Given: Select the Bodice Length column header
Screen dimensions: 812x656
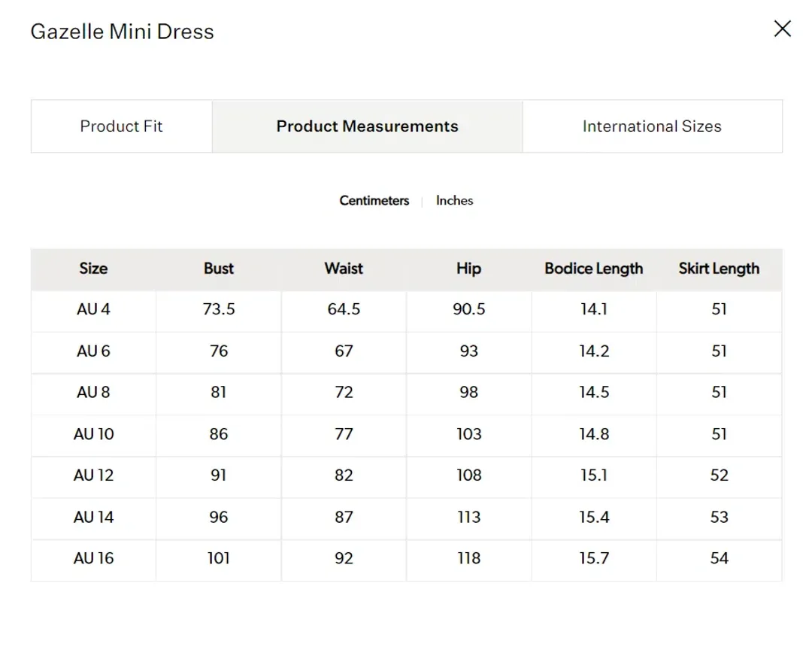Looking at the screenshot, I should pyautogui.click(x=594, y=269).
